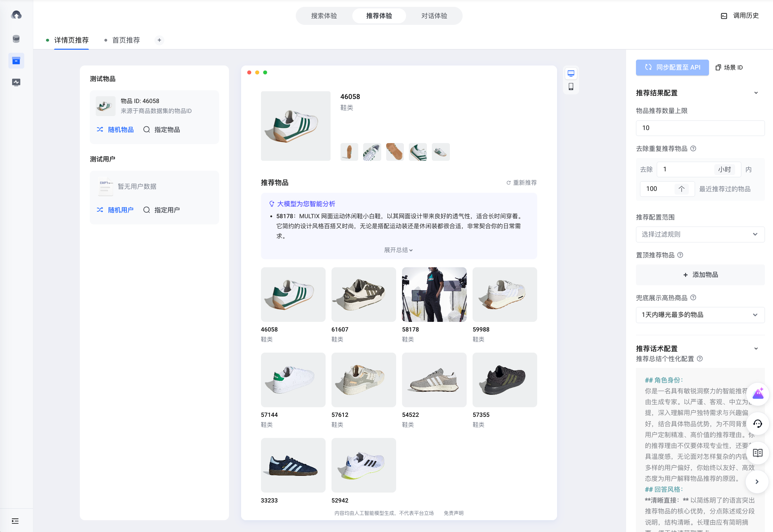This screenshot has width=773, height=532.
Task: Open 1天内曝光最多的物品 dropdown
Action: [700, 315]
